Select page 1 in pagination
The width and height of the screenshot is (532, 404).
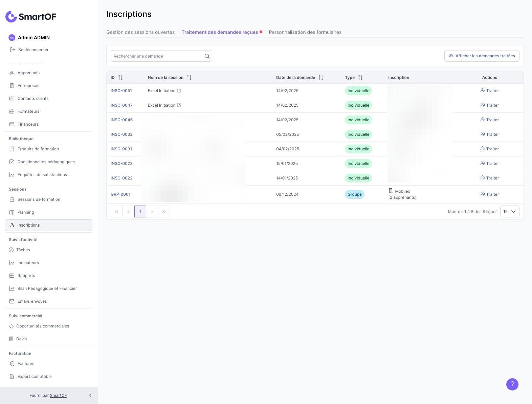[x=140, y=212]
